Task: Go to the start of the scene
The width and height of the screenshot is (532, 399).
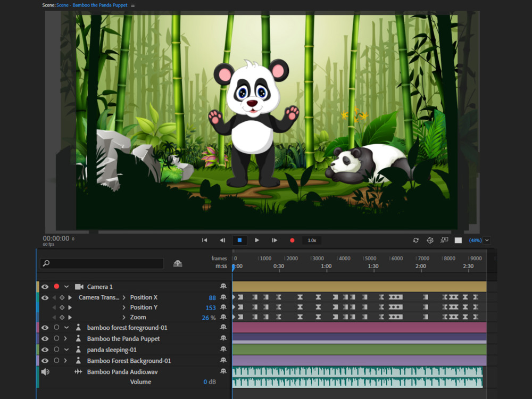Action: pos(204,240)
